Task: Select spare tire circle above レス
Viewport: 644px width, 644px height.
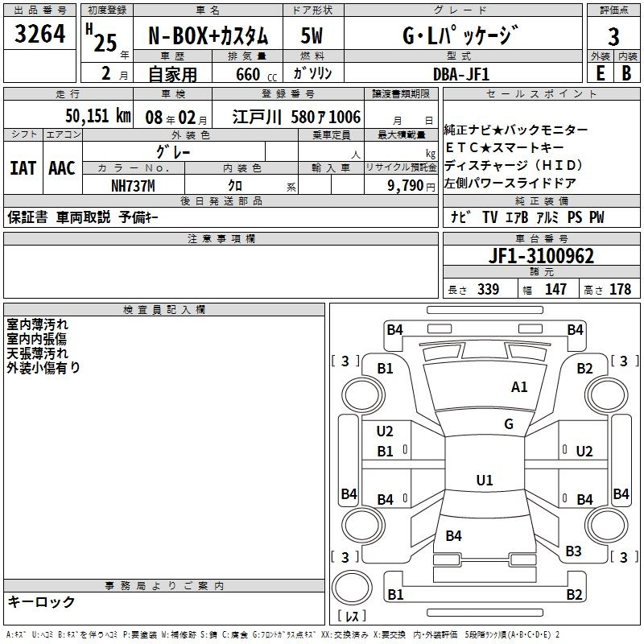Action: (x=352, y=588)
